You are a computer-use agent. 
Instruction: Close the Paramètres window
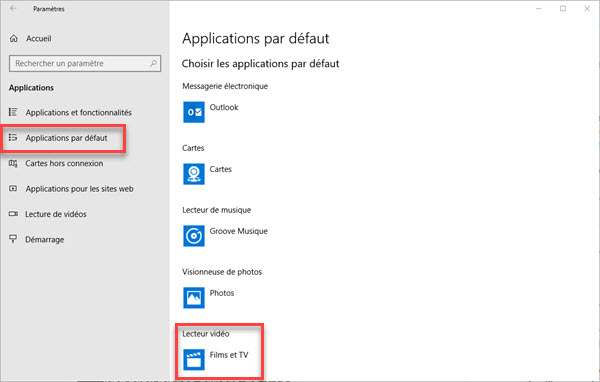[x=587, y=8]
